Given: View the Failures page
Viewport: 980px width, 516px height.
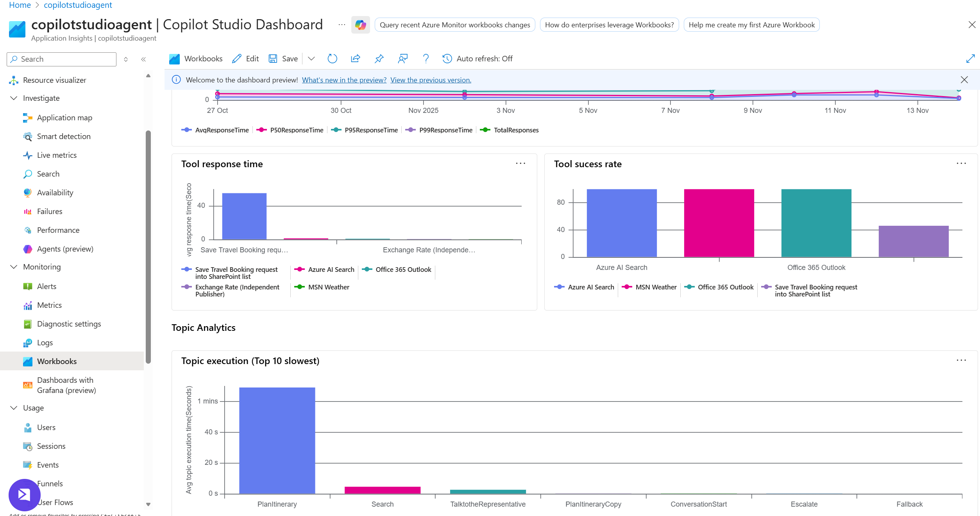Looking at the screenshot, I should point(49,211).
